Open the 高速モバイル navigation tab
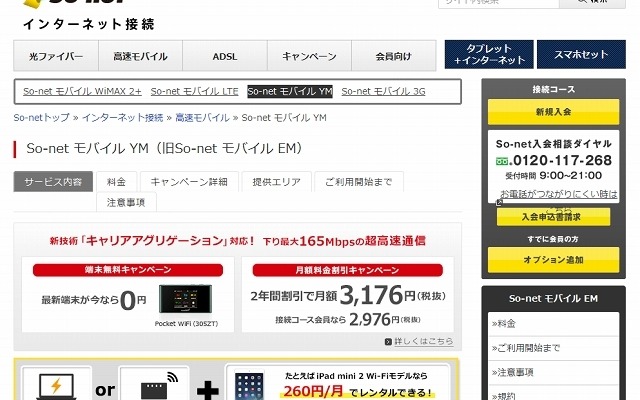This screenshot has height=400, width=640. (140, 56)
